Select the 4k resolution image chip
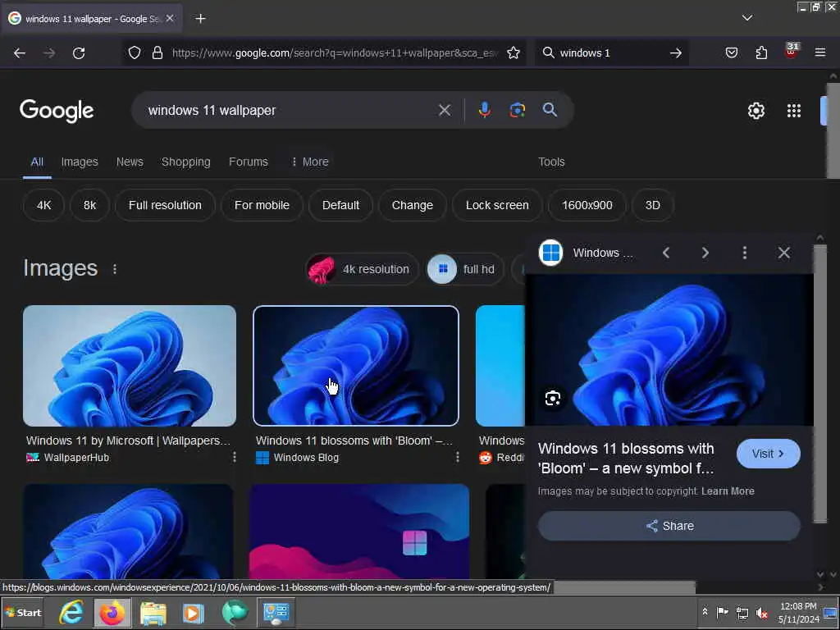840x630 pixels. (362, 269)
